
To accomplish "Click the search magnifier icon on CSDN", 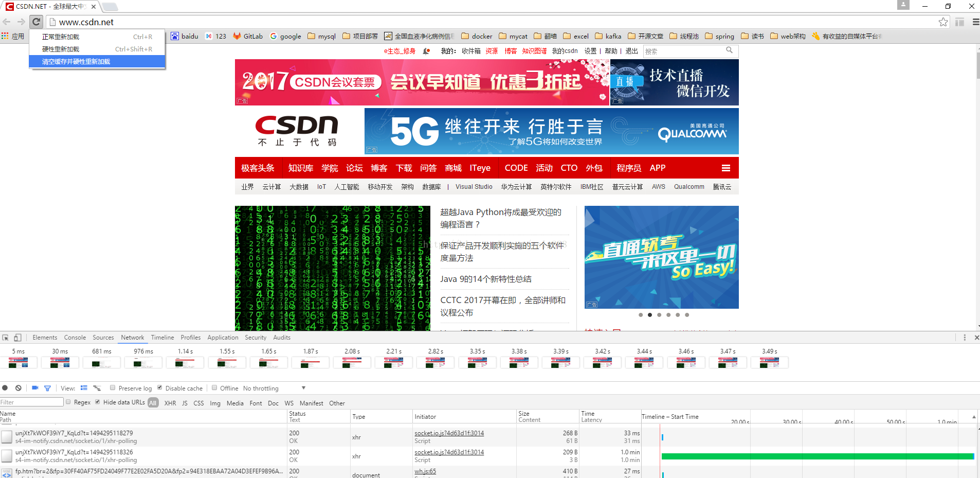I will pyautogui.click(x=729, y=50).
